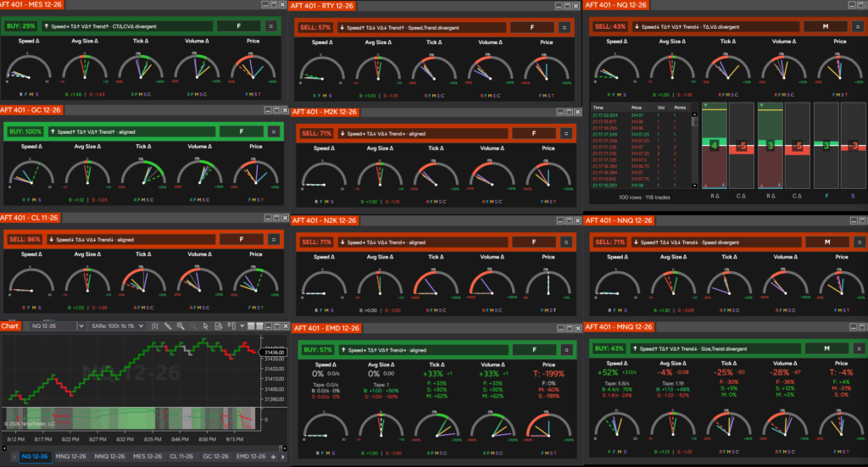Open the menu icon in GC 12-26 panel
This screenshot has height=467, width=868.
[274, 131]
